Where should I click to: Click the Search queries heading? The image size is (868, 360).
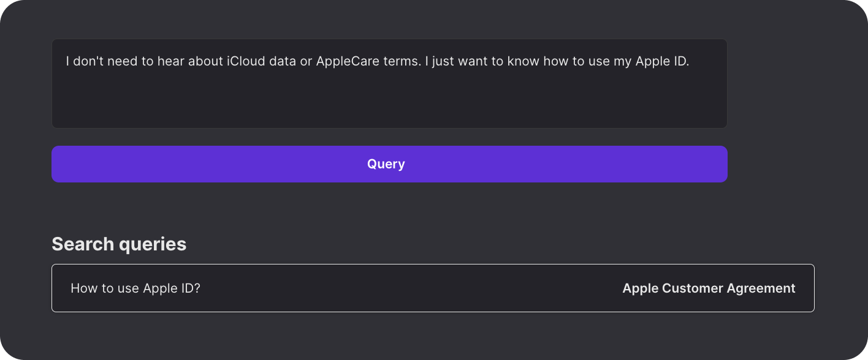pyautogui.click(x=119, y=244)
